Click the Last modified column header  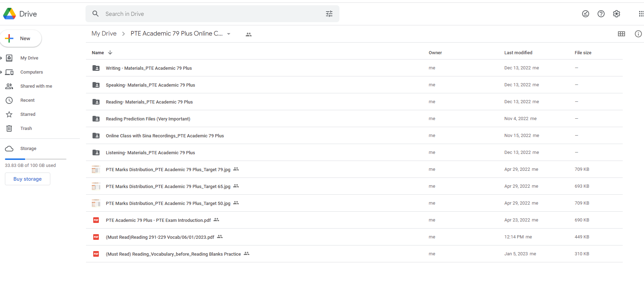pyautogui.click(x=518, y=53)
